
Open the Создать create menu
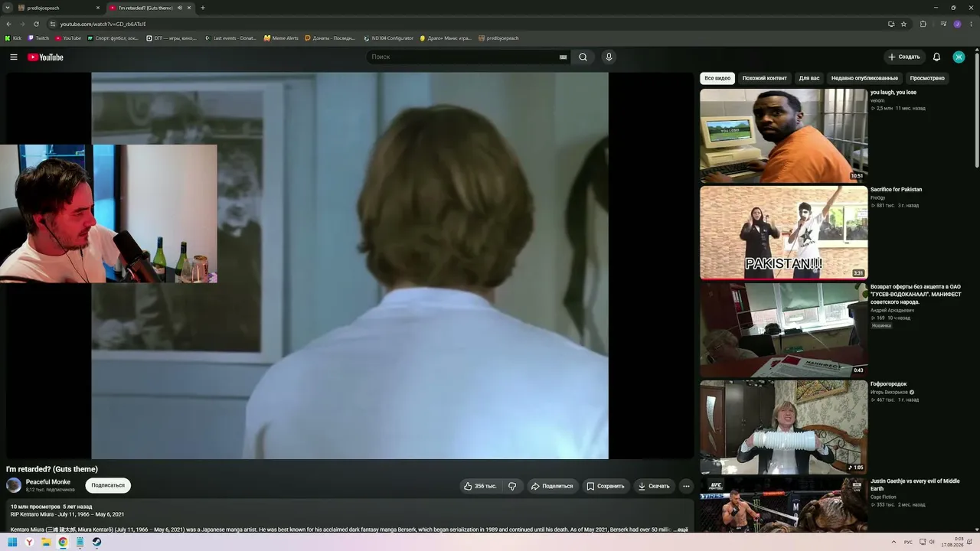(904, 57)
